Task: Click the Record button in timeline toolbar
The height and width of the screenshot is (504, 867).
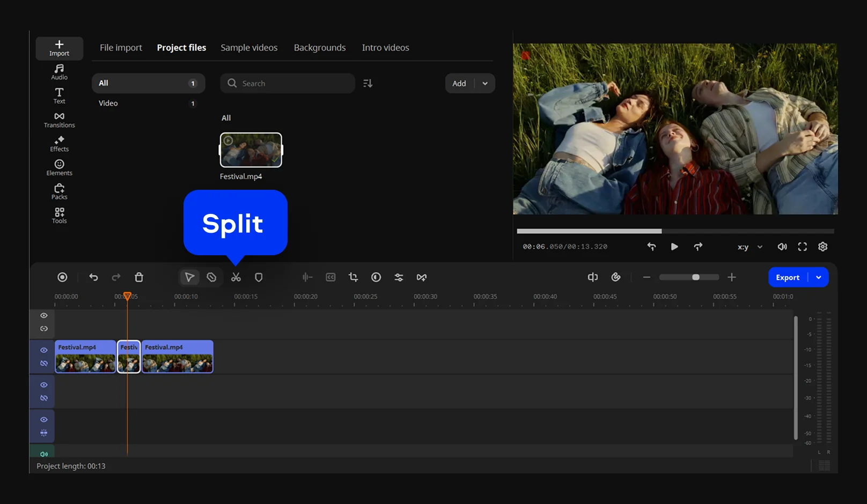Action: [62, 277]
